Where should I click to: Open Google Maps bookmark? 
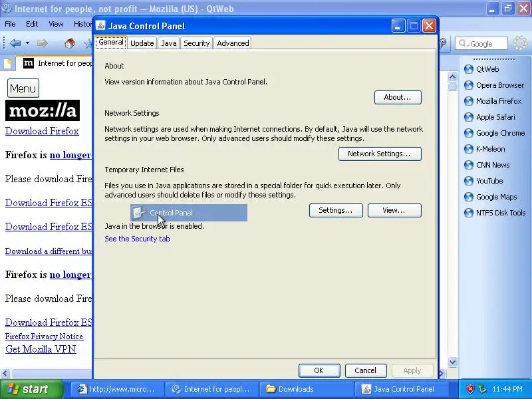click(x=491, y=197)
